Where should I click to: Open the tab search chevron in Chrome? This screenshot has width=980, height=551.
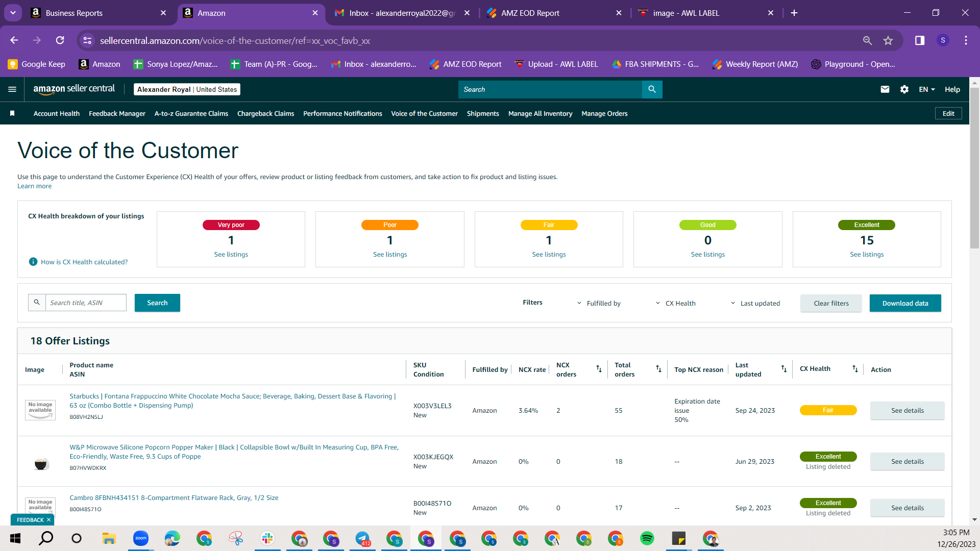click(x=13, y=13)
